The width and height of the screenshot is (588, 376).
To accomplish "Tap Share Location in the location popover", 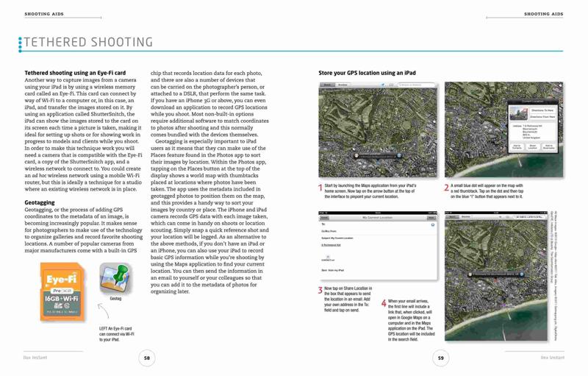I will click(532, 147).
